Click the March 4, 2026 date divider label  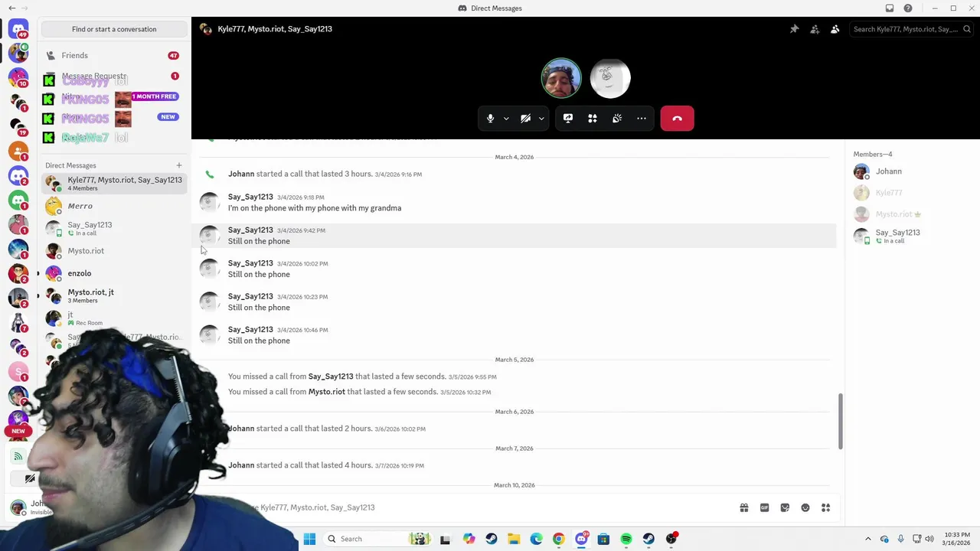(514, 157)
